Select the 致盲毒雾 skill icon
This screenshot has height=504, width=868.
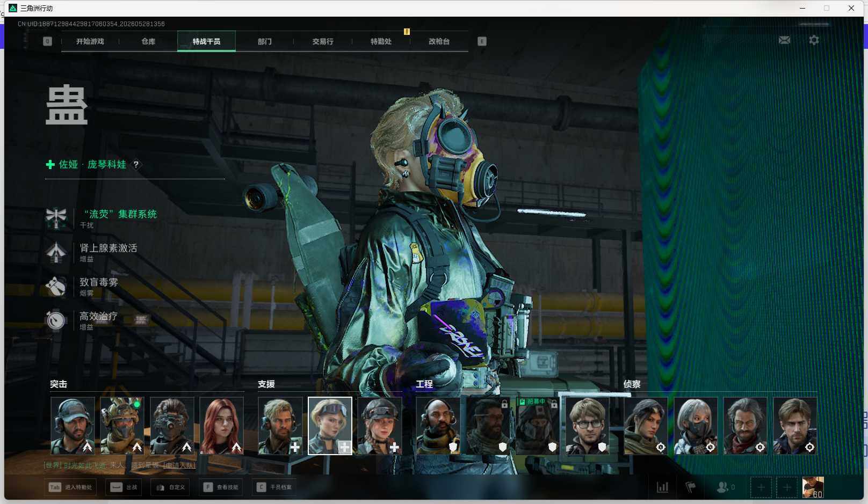pos(56,286)
